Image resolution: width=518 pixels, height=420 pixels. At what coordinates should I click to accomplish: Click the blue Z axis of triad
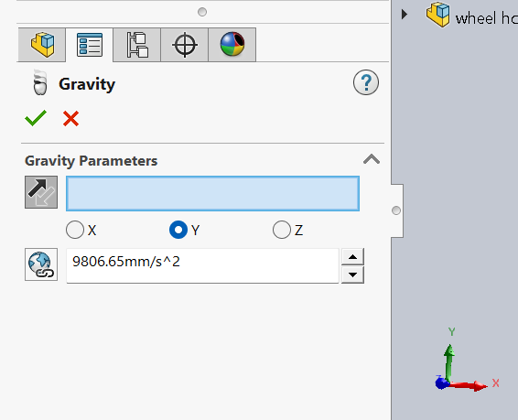pyautogui.click(x=441, y=383)
